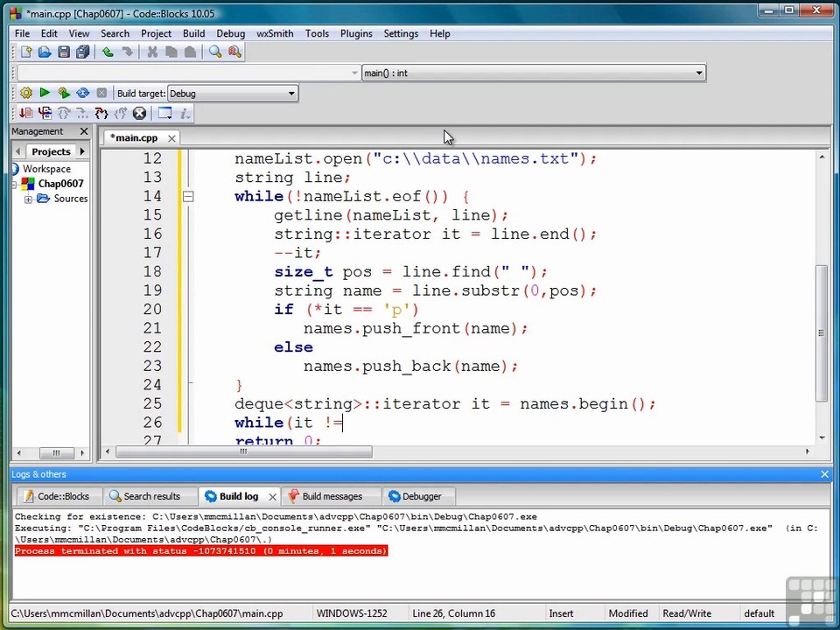
Task: Show next Management tab with right arrow
Action: coord(82,151)
